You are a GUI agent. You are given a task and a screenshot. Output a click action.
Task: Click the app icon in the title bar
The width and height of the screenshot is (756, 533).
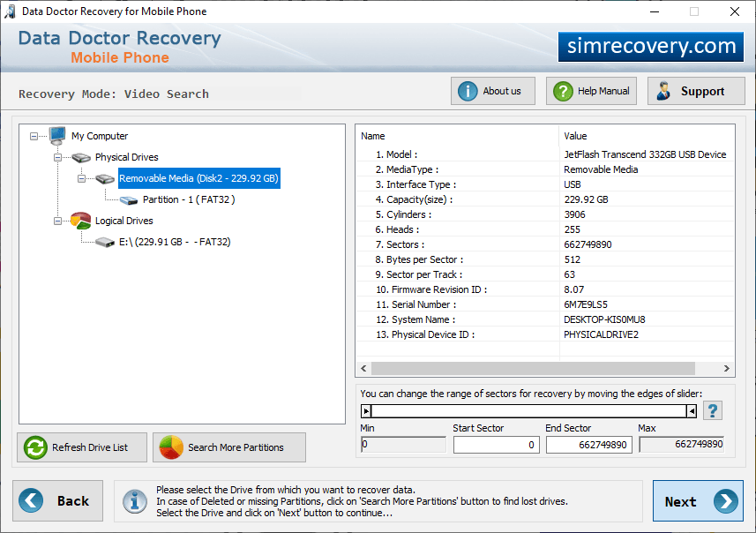(10, 11)
